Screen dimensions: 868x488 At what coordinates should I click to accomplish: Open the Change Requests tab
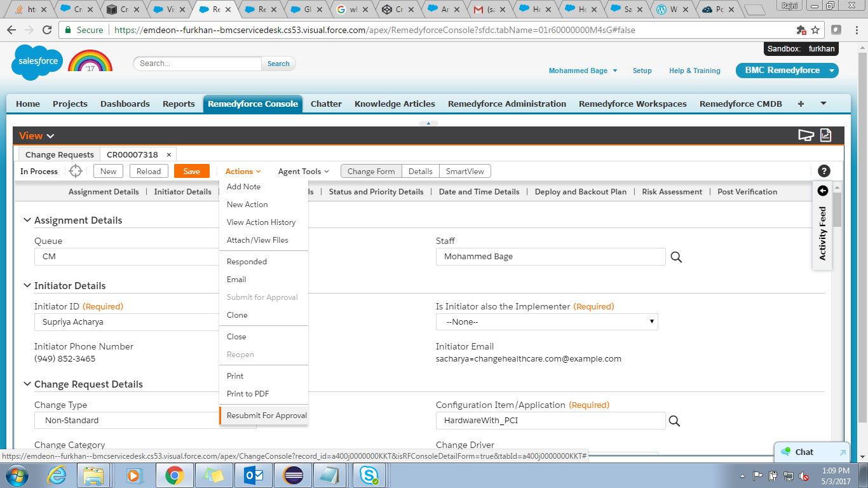tap(59, 154)
